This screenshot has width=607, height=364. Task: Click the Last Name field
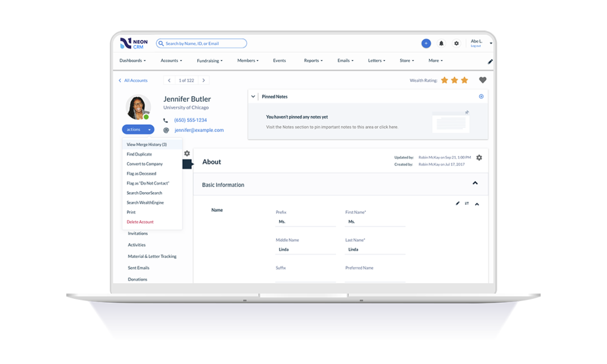point(375,249)
